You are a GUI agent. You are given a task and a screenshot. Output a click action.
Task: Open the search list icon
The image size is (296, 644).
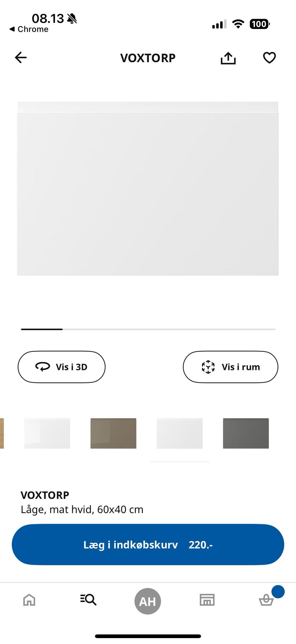pyautogui.click(x=88, y=600)
